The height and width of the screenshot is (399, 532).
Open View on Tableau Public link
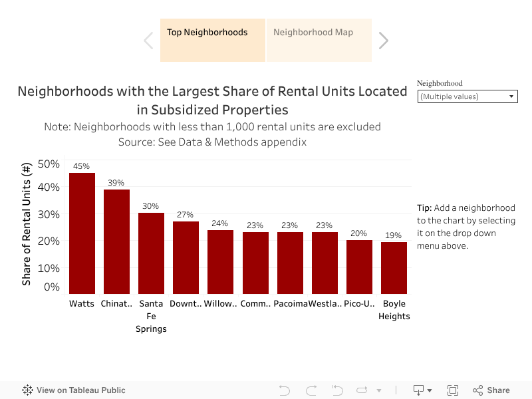click(74, 390)
